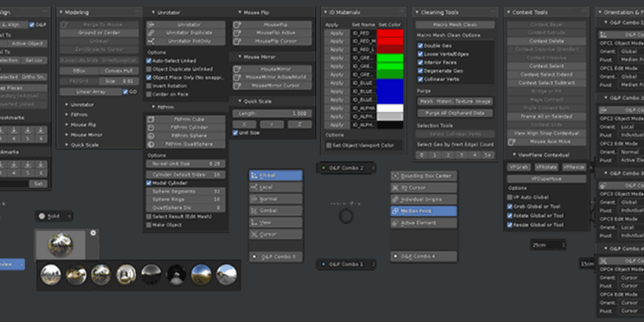
Task: Choose Gimbal from orientation menu
Action: pos(275,211)
